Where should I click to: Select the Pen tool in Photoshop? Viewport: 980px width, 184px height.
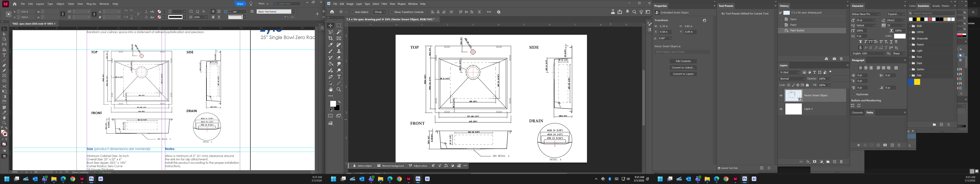tap(331, 77)
